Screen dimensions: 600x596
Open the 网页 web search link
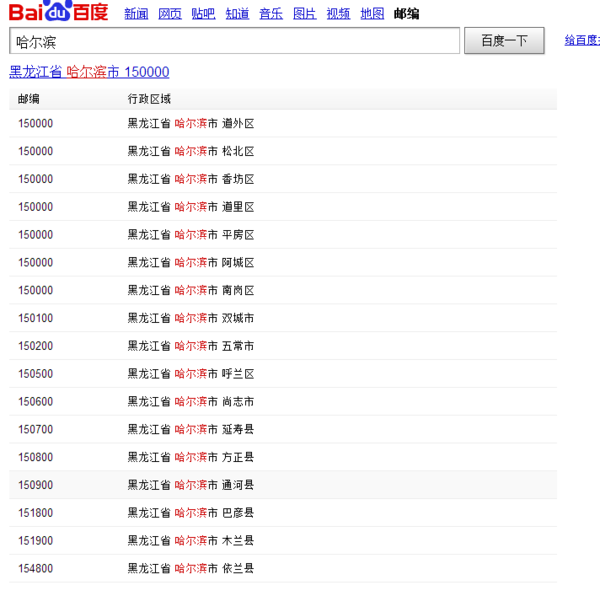tap(170, 14)
